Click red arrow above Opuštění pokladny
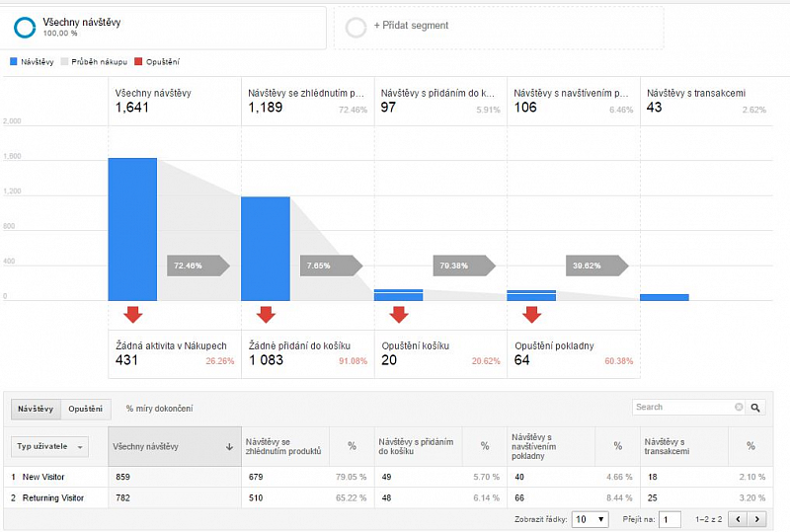 pyautogui.click(x=531, y=315)
